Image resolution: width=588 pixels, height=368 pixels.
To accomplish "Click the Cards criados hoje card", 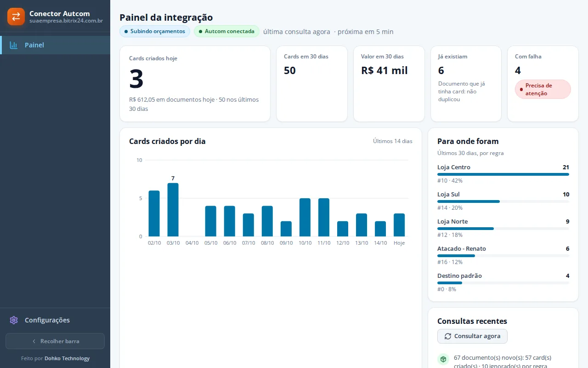I will coord(195,84).
